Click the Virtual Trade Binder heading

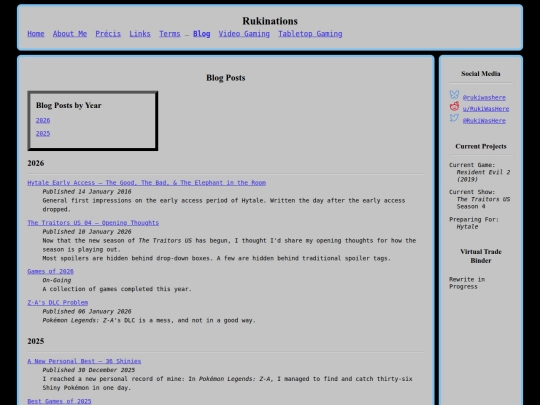point(481,256)
